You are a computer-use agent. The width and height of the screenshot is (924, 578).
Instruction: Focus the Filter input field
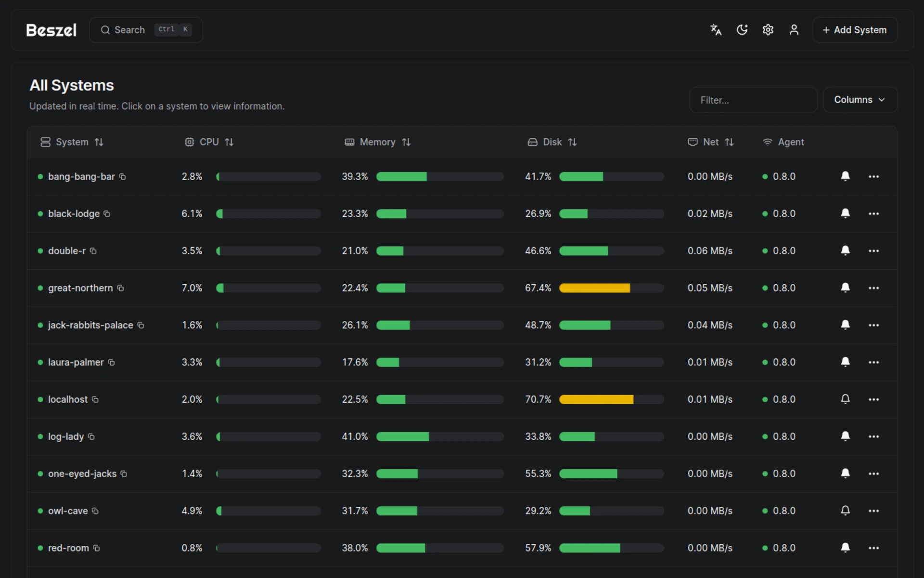(x=753, y=100)
